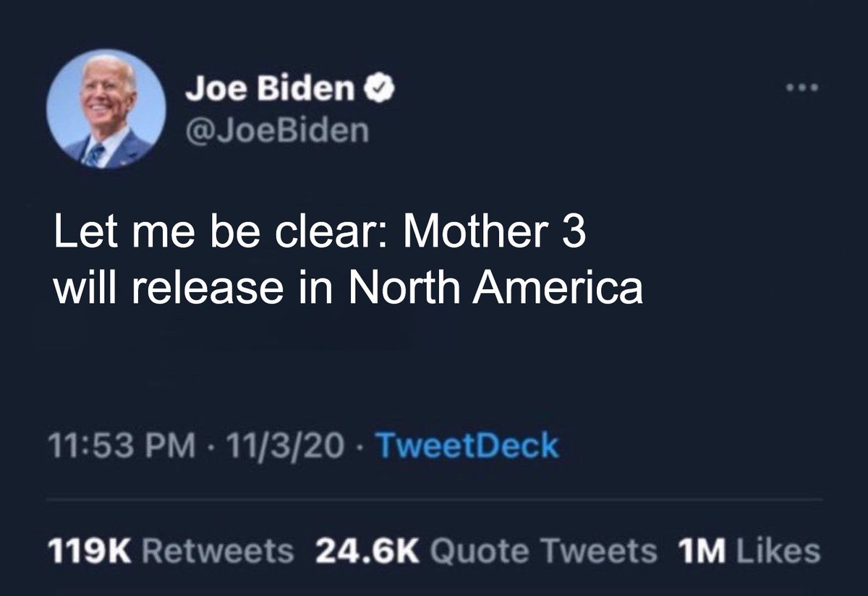Click the words "Mother 3" in the tweet
The height and width of the screenshot is (596, 868).
493,239
